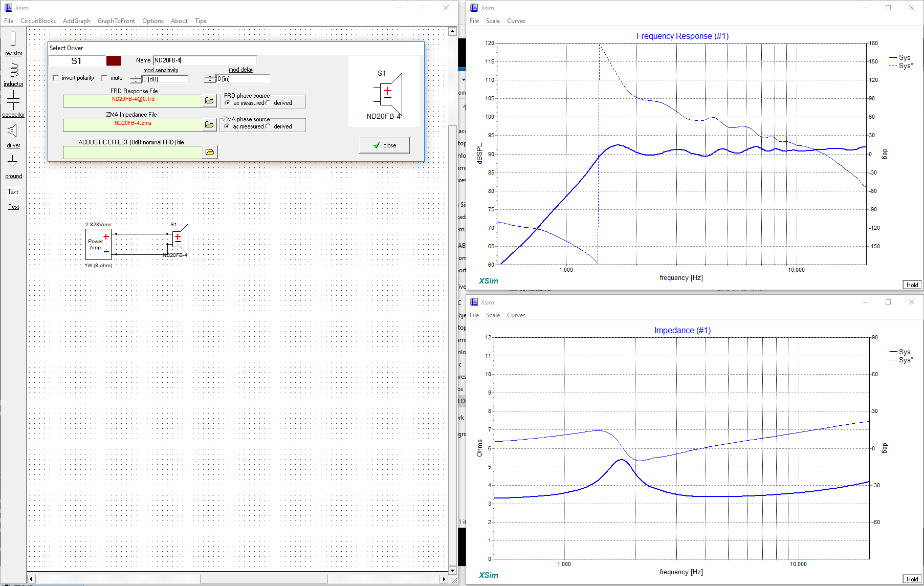Open the About menu
The height and width of the screenshot is (586, 924).
coord(179,21)
